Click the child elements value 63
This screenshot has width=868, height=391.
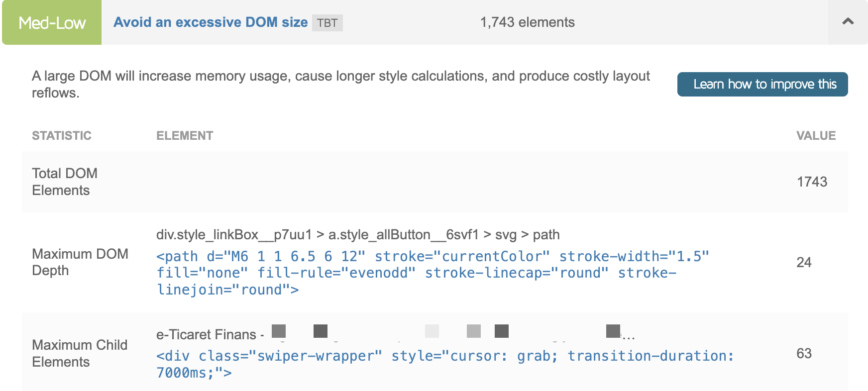(x=804, y=353)
